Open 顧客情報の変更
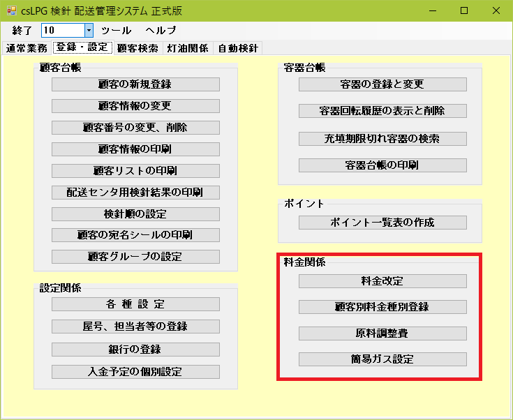Screen dimensions: 513x420 click(135, 106)
